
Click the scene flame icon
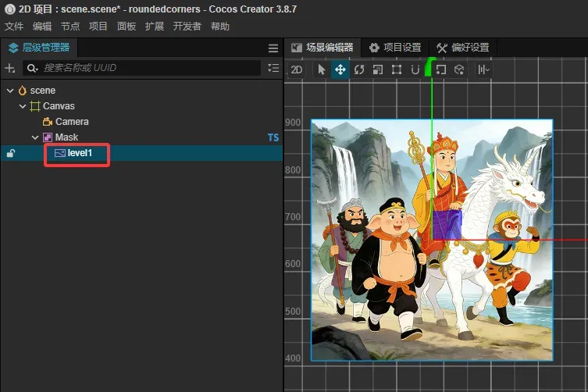click(x=23, y=91)
